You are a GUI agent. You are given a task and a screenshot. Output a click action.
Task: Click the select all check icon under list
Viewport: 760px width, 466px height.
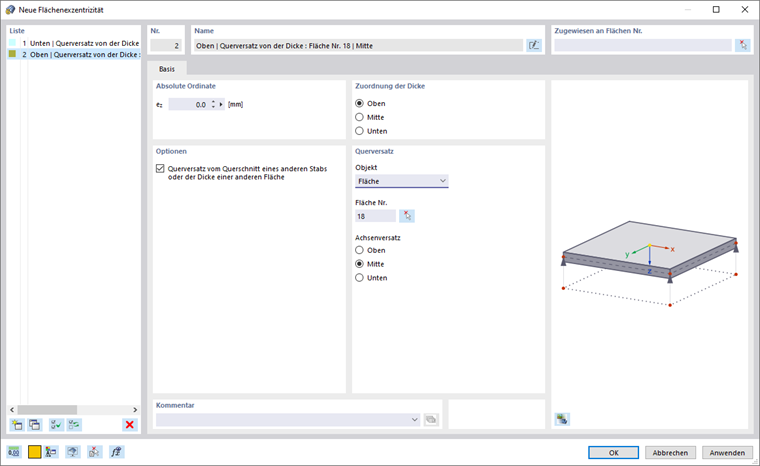56,425
